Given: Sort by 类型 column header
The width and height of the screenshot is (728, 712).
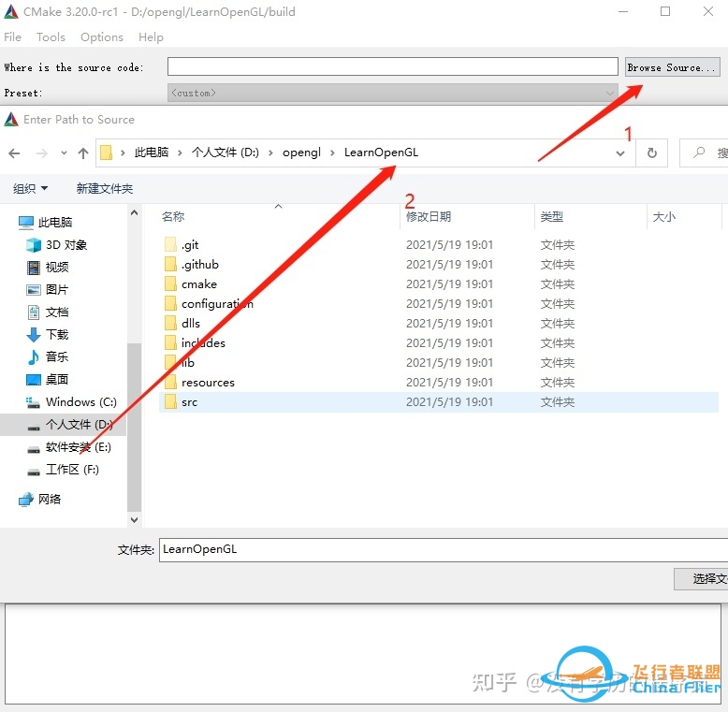Looking at the screenshot, I should (x=551, y=217).
